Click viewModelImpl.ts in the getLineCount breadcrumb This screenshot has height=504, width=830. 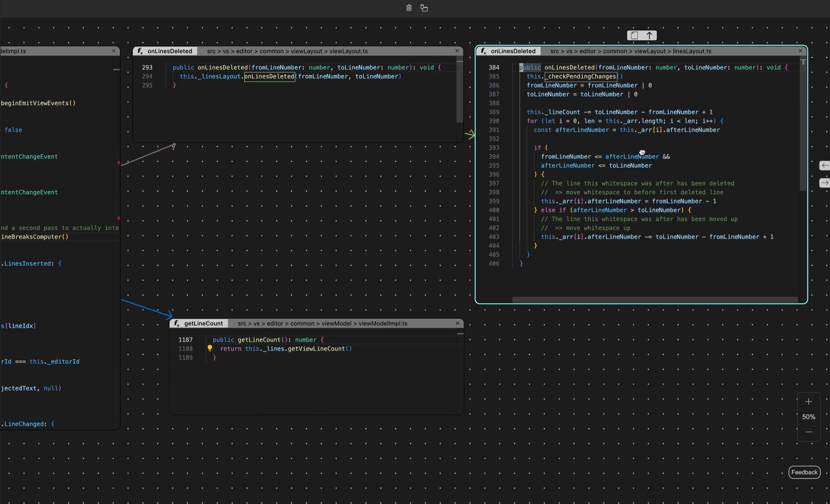[383, 323]
